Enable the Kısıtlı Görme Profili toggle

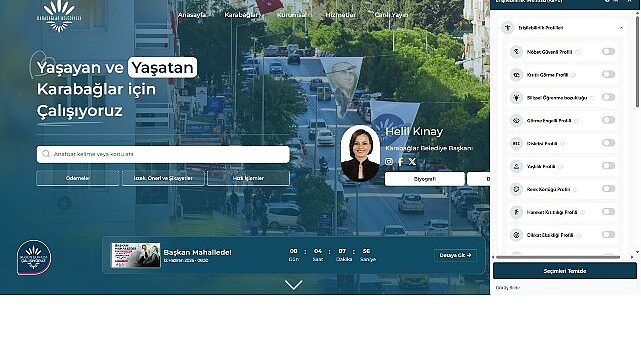point(608,74)
